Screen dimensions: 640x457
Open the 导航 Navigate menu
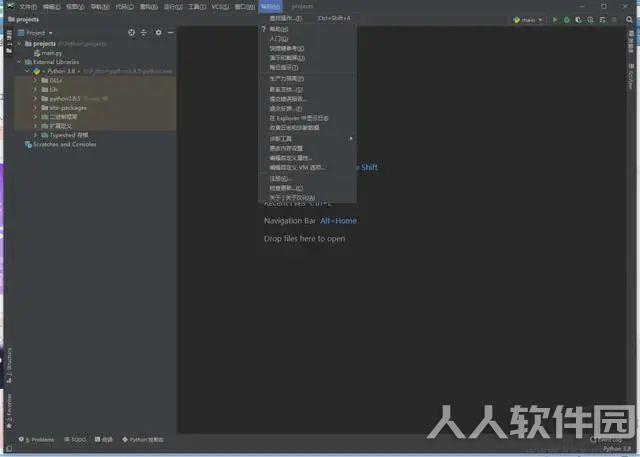[x=100, y=7]
